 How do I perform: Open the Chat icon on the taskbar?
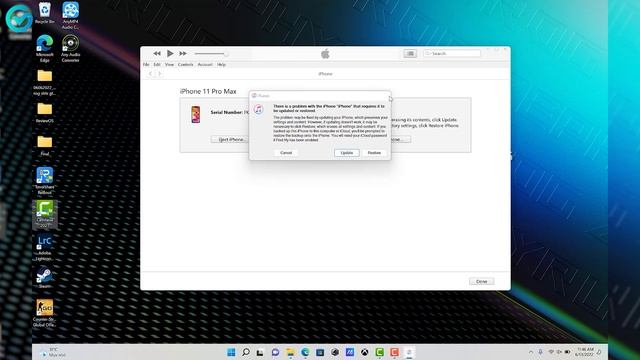pos(275,352)
